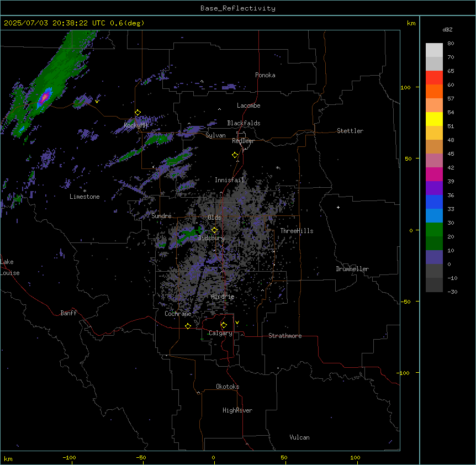Click the Limestone label
Viewport: 476px width, 465px height.
click(x=84, y=197)
